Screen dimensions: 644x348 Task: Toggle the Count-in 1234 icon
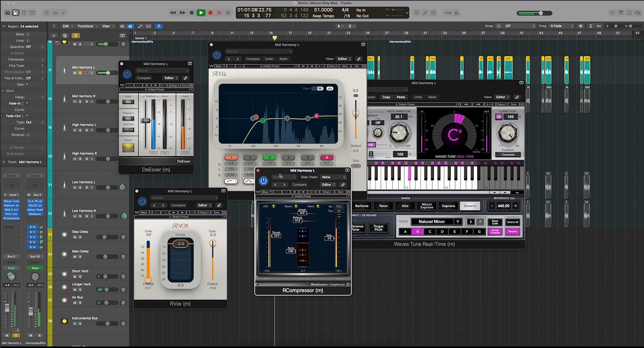(x=448, y=13)
